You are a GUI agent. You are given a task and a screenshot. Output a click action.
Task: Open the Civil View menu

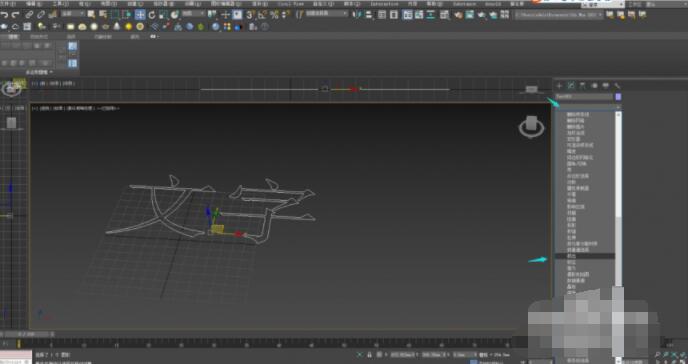coord(290,4)
